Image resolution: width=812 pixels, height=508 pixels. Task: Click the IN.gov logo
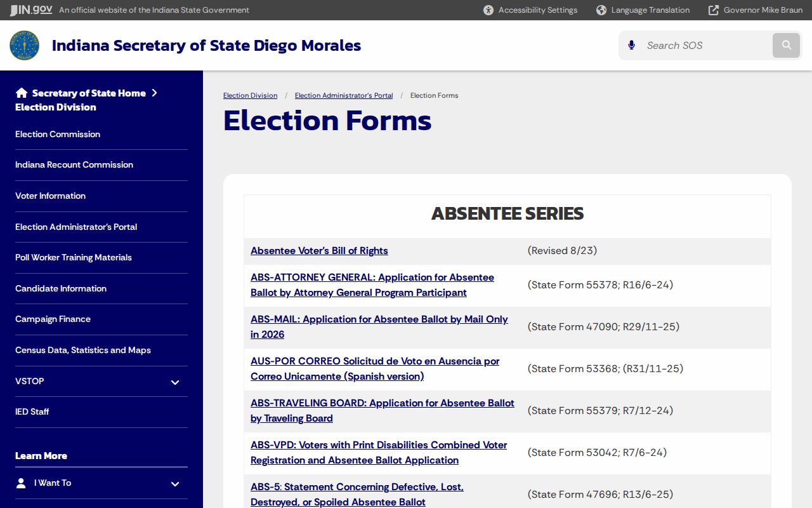(30, 10)
